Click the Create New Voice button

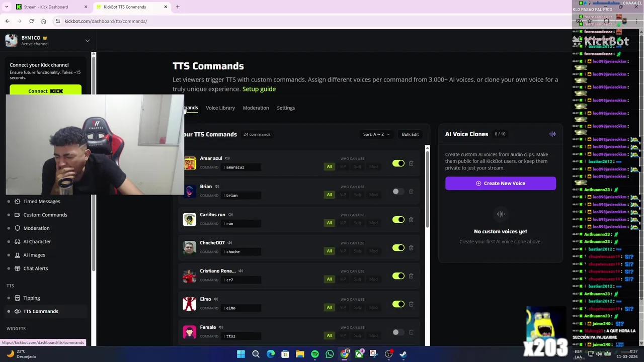pos(501,183)
